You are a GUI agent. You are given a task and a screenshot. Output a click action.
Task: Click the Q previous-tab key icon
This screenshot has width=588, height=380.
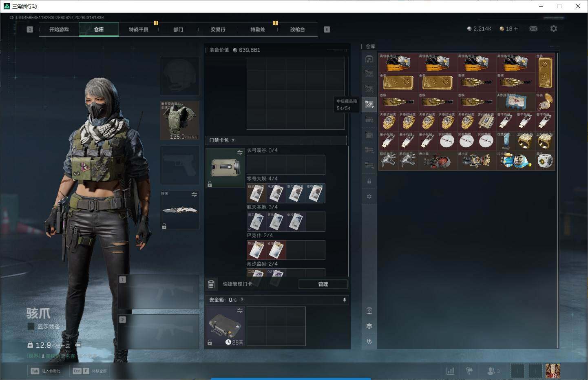[x=30, y=29]
